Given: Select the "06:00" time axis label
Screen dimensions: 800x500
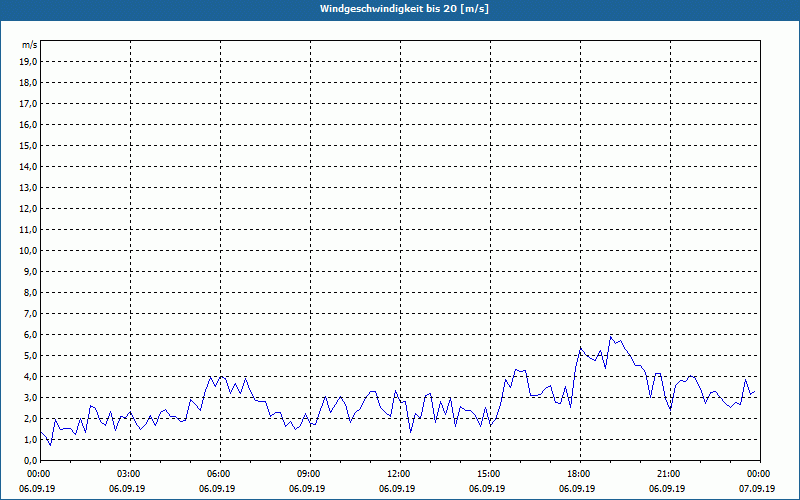Looking at the screenshot, I should click(x=218, y=474).
